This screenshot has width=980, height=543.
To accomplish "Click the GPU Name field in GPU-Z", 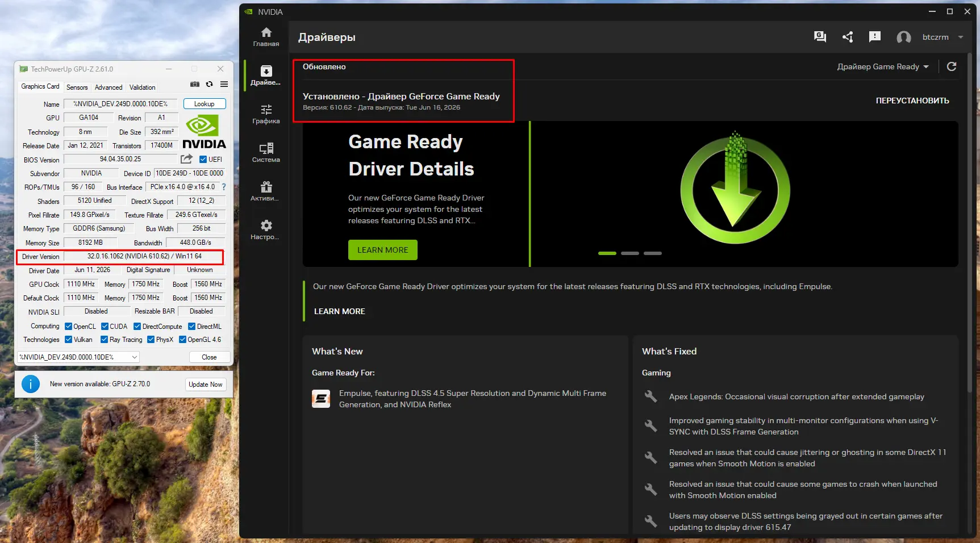I will (120, 104).
